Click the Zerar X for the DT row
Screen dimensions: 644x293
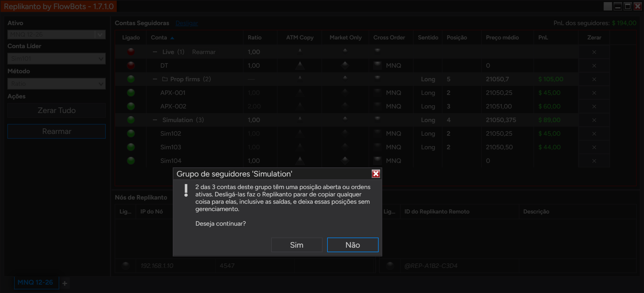(x=594, y=66)
